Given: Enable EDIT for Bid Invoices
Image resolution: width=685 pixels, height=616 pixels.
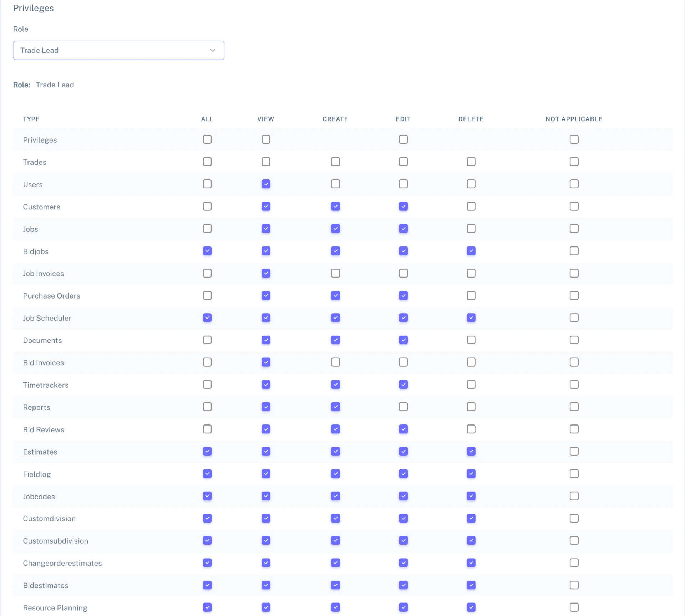Looking at the screenshot, I should click(x=403, y=362).
